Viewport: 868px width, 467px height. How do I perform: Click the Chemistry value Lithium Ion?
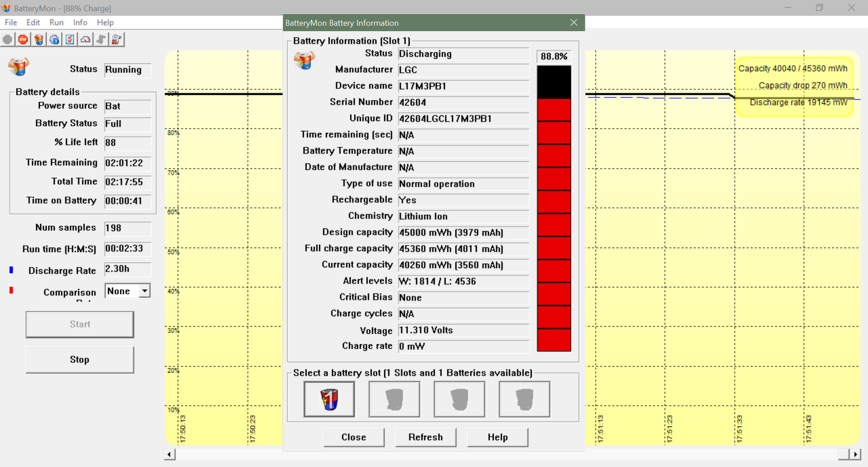(463, 217)
